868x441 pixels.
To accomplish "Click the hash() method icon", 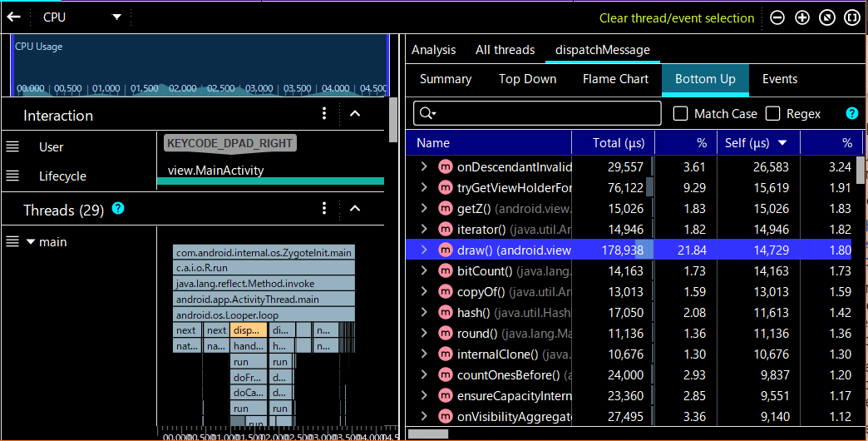I will [445, 313].
